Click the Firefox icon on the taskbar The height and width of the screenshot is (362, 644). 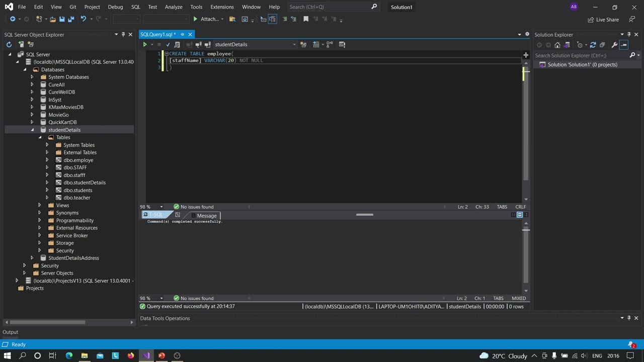pos(131,355)
